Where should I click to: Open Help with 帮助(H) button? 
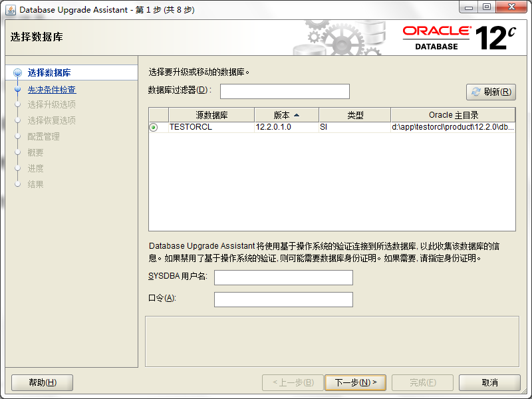pos(42,383)
